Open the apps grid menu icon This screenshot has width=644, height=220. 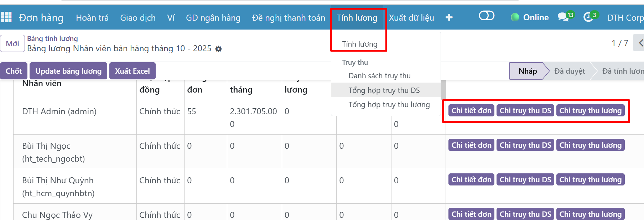(6, 17)
